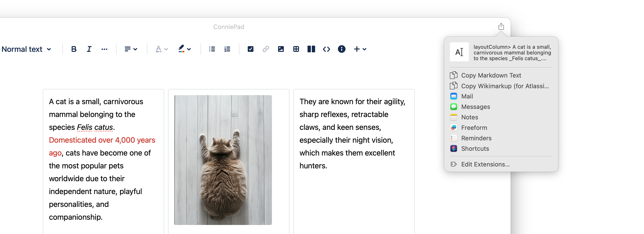This screenshot has width=644, height=234.
Task: Insert a bullet list
Action: 212,49
